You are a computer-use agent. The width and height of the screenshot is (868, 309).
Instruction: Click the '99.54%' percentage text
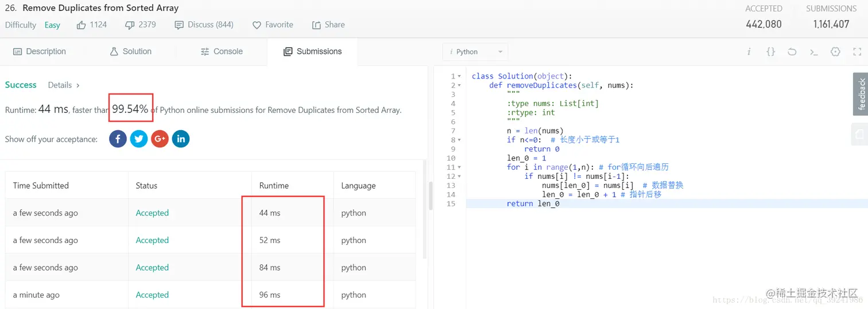[130, 109]
